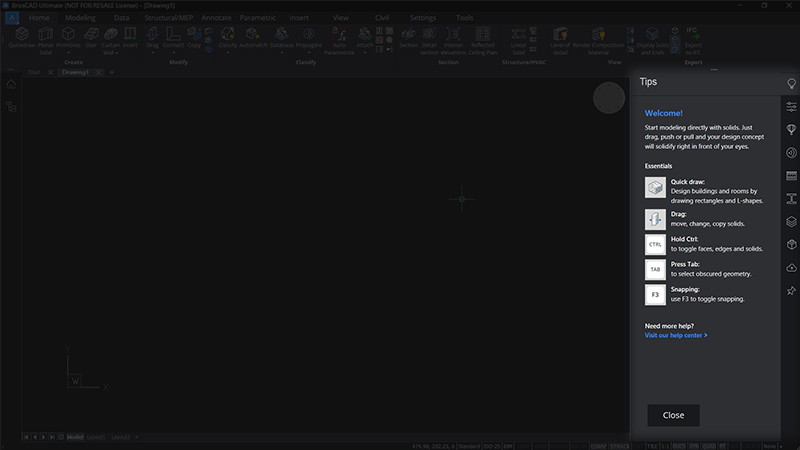Open the Primitives tool
Viewport: 800px width, 450px height.
(68, 38)
